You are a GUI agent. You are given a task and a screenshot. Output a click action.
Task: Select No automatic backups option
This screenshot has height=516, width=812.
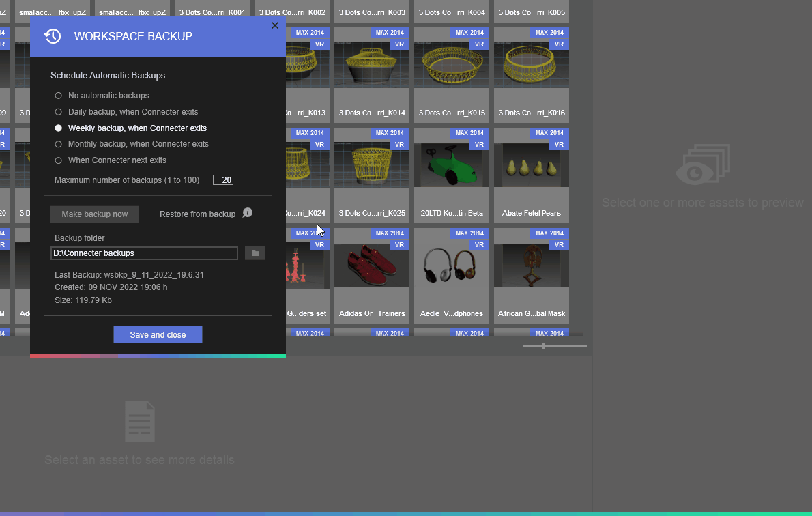59,96
